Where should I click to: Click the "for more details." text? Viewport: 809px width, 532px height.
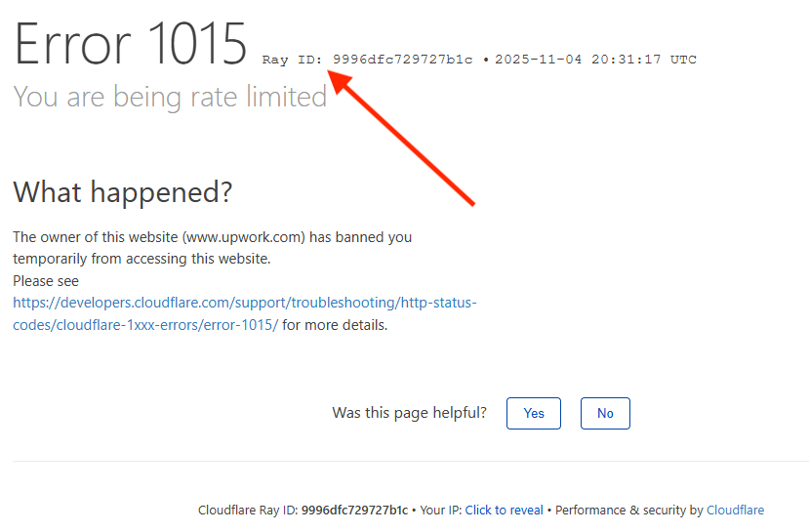(x=335, y=325)
